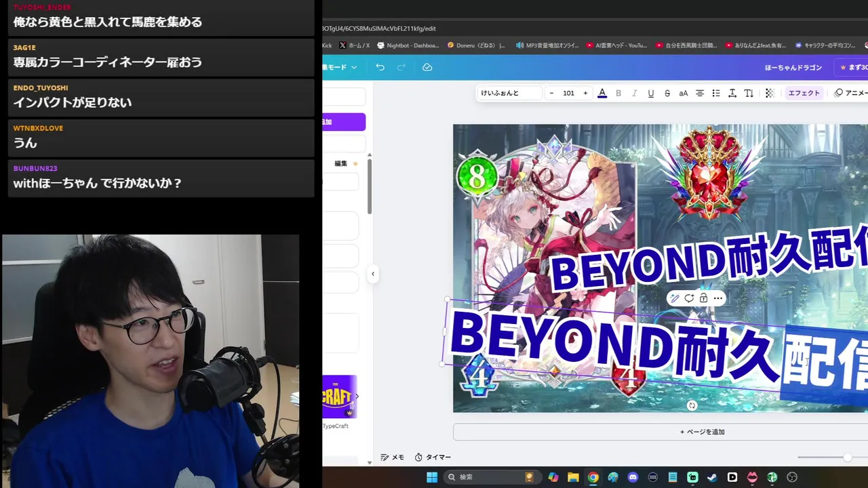The width and height of the screenshot is (868, 488).
Task: Open the けいふぉんと font selector
Action: click(x=509, y=93)
